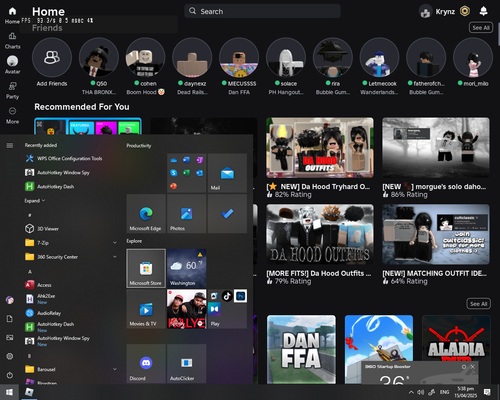The height and width of the screenshot is (400, 500).
Task: Expand the Start menu hamburger
Action: click(10, 145)
